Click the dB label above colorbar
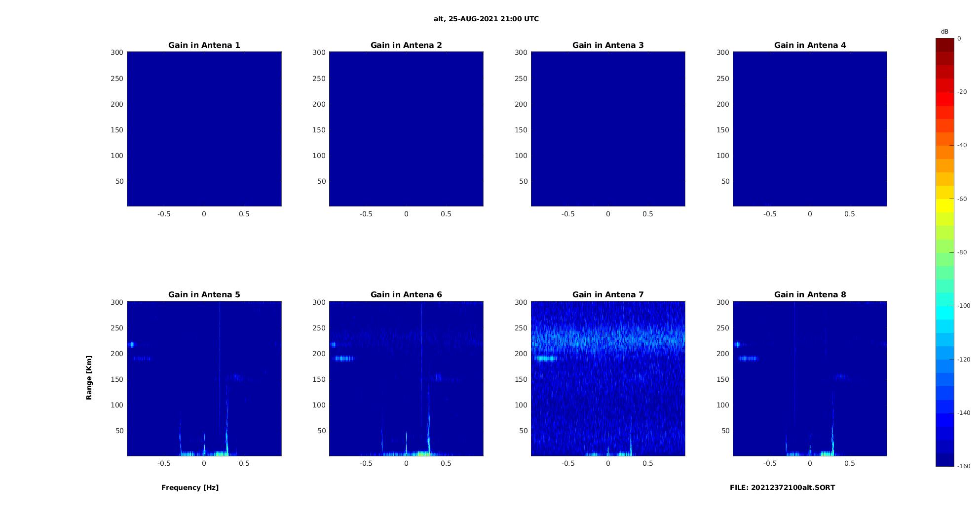 pos(944,32)
